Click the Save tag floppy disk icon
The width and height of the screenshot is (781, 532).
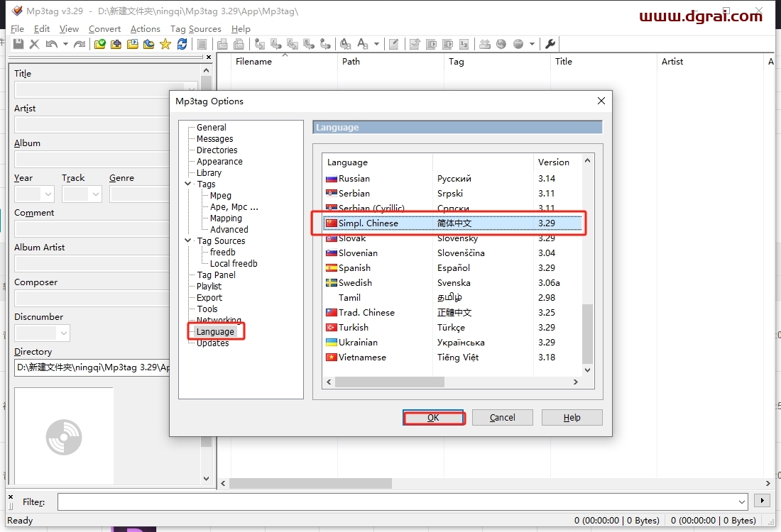18,44
